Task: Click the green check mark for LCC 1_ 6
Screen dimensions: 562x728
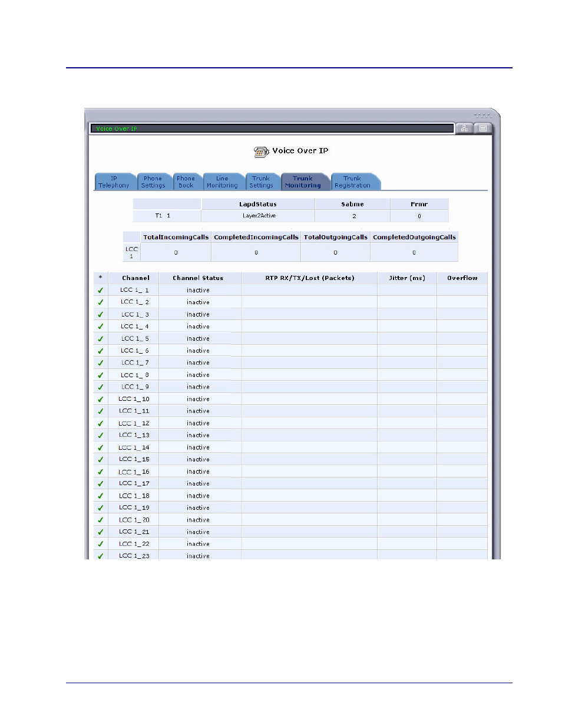Action: [x=100, y=351]
